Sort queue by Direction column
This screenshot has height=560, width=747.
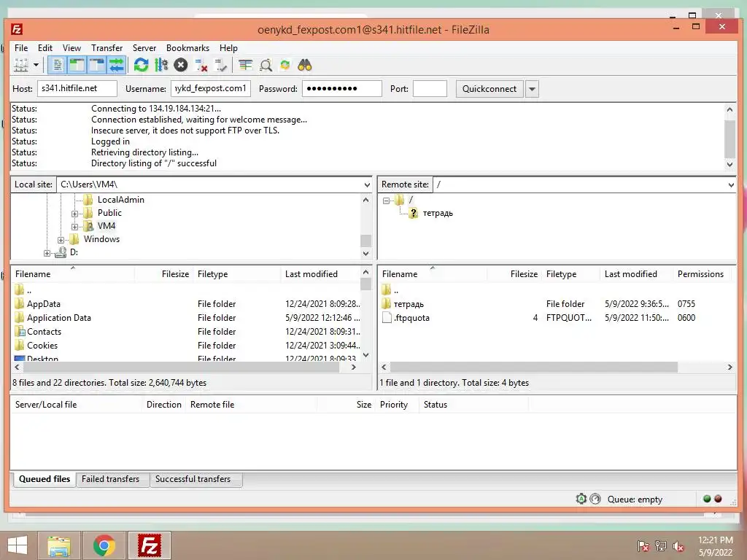coord(164,404)
